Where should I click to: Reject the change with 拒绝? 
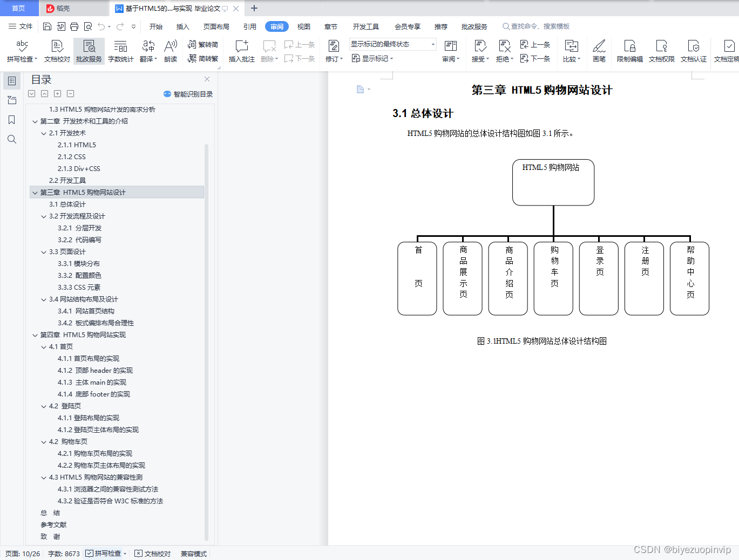coord(505,51)
